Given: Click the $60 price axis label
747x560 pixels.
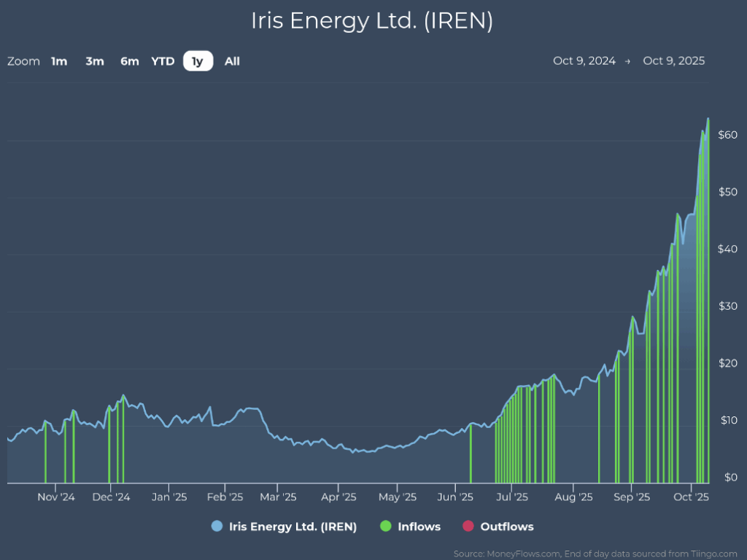Looking at the screenshot, I should pyautogui.click(x=727, y=135).
